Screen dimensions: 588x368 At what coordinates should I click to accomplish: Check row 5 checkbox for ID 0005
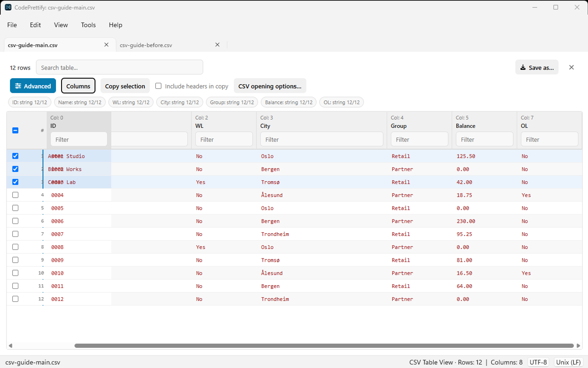point(15,208)
